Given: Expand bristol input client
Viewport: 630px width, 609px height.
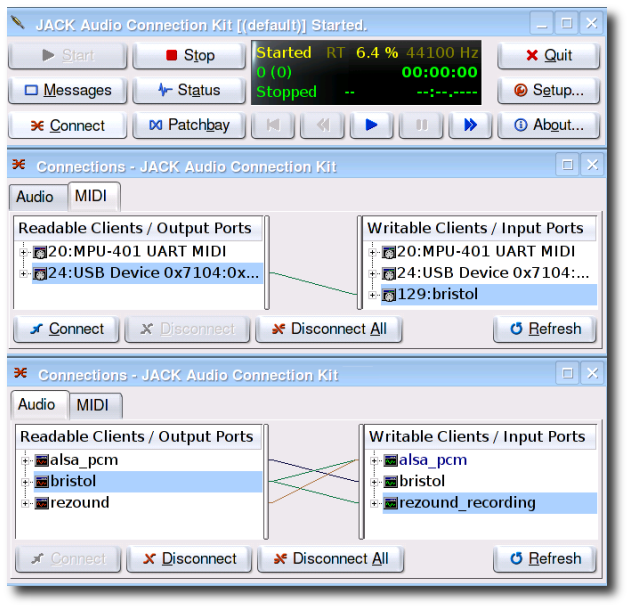Looking at the screenshot, I should 374,482.
